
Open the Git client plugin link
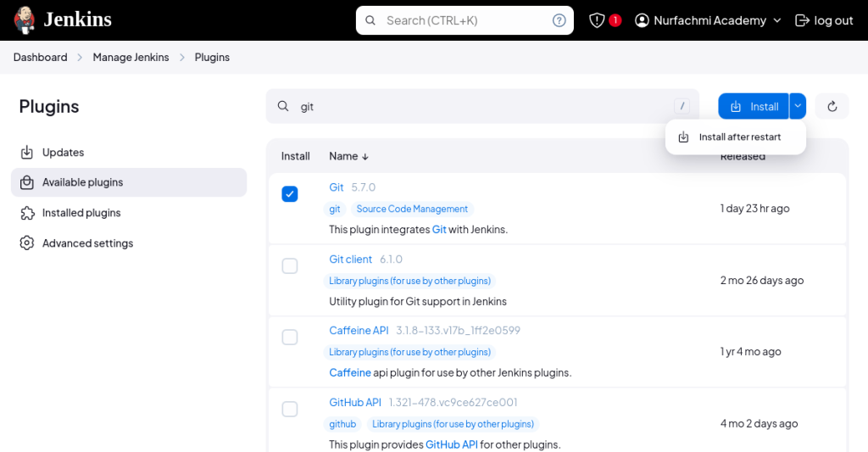[x=350, y=259]
